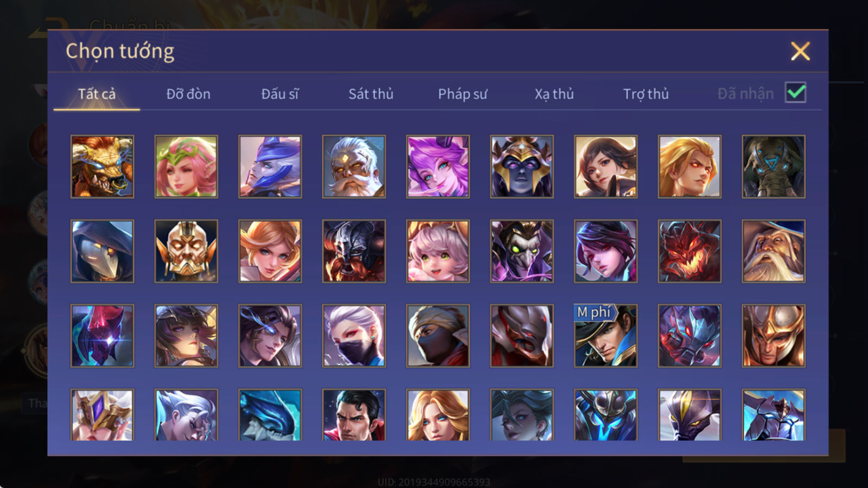Show the 'Pháp sư' hero category

pos(462,94)
